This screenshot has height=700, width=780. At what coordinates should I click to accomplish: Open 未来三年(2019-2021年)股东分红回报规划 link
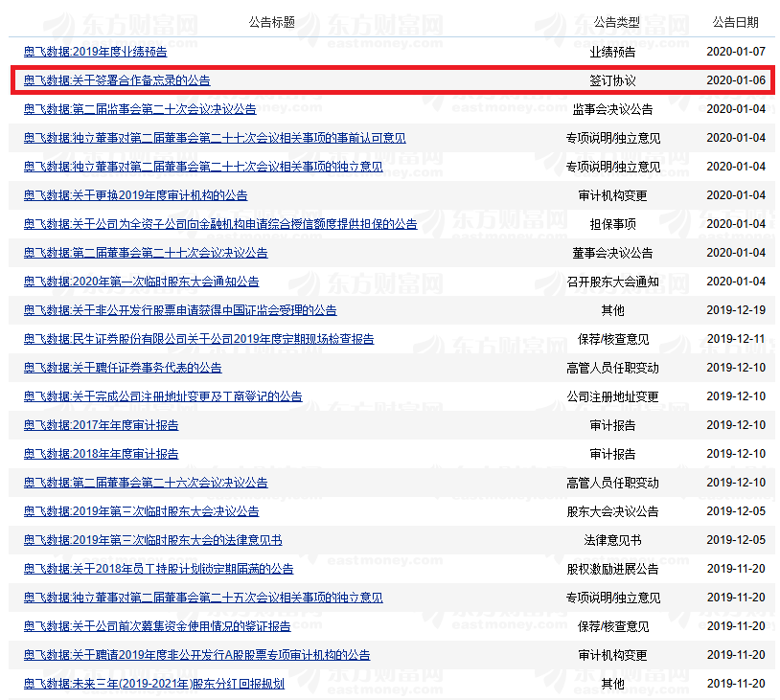coord(154,684)
